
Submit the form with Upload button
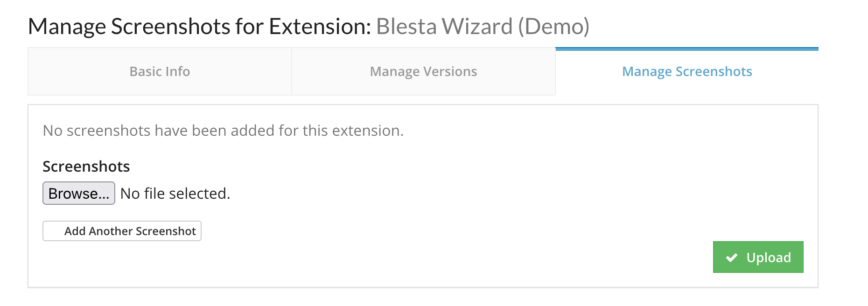(x=758, y=257)
